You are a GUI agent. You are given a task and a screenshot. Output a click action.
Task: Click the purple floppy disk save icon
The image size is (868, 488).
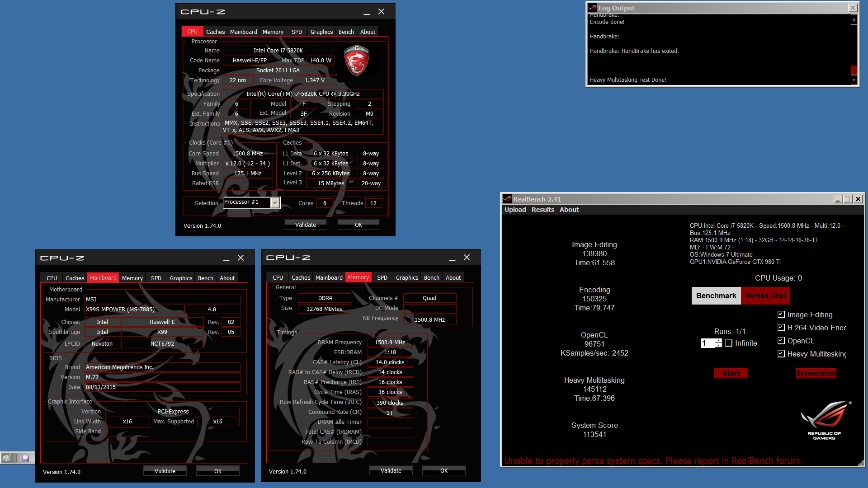[x=25, y=458]
